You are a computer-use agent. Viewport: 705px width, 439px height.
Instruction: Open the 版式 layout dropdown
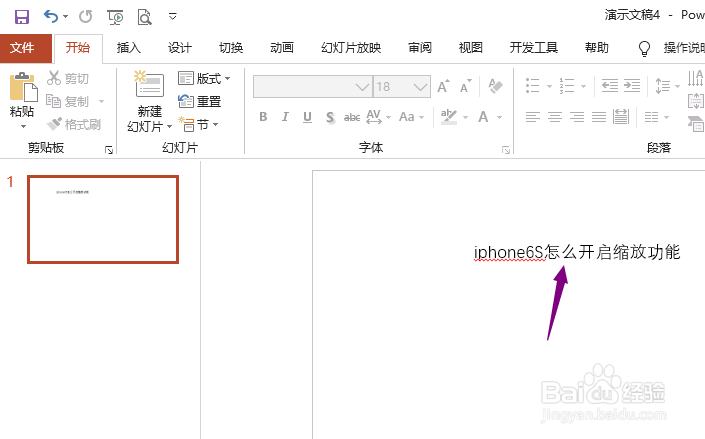point(204,78)
